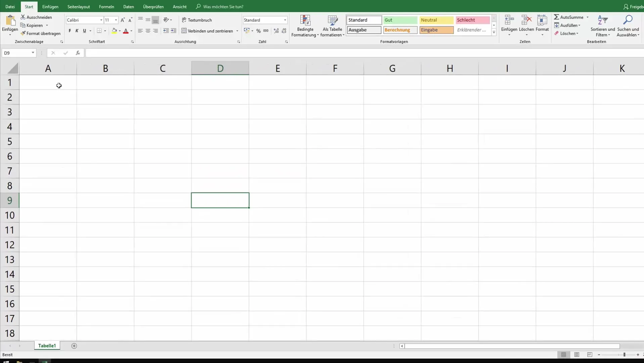Image resolution: width=644 pixels, height=363 pixels.
Task: Apply the Schlecht cell style
Action: (472, 20)
